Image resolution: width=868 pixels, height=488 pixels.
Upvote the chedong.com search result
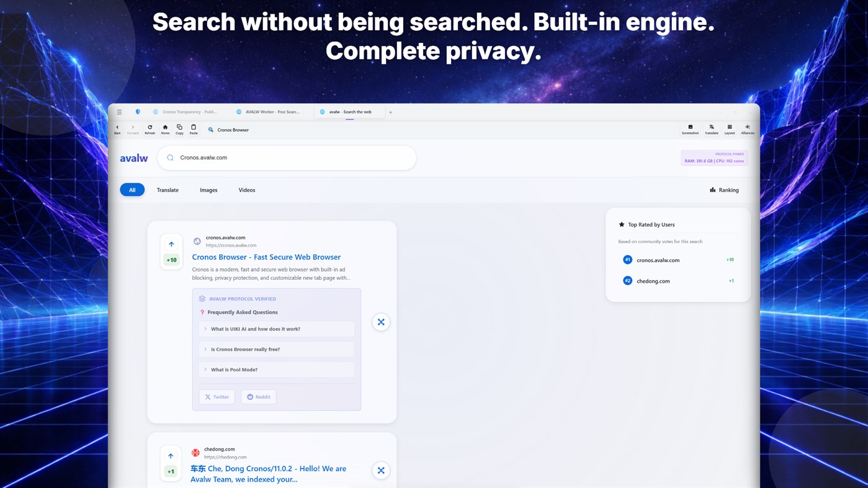[171, 455]
